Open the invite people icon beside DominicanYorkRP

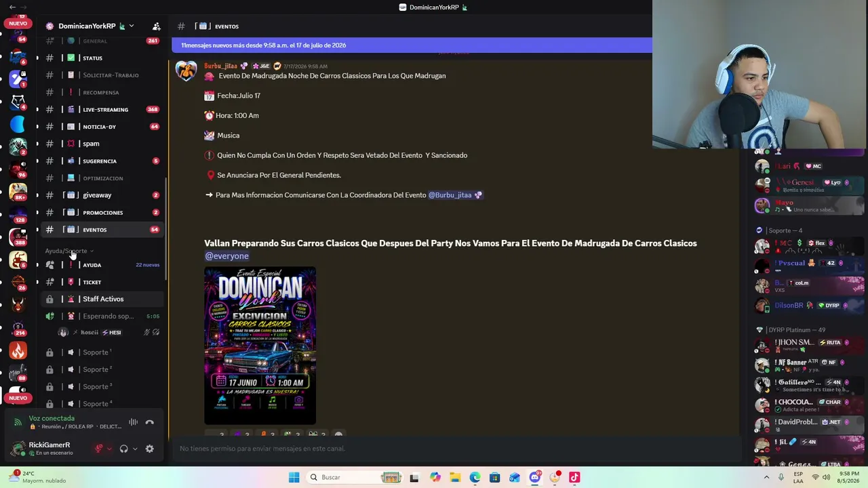[x=157, y=26]
